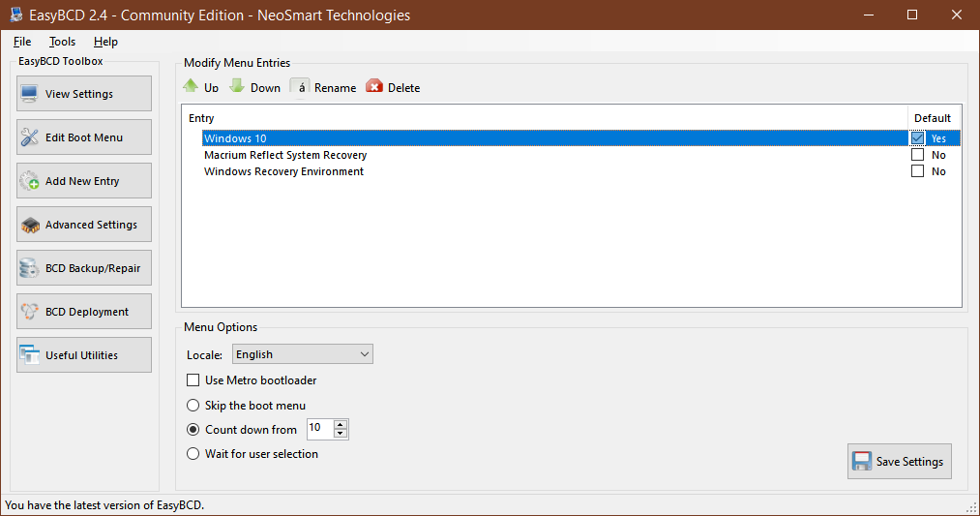The height and width of the screenshot is (516, 980).
Task: Click the countdown seconds input field
Action: [320, 429]
